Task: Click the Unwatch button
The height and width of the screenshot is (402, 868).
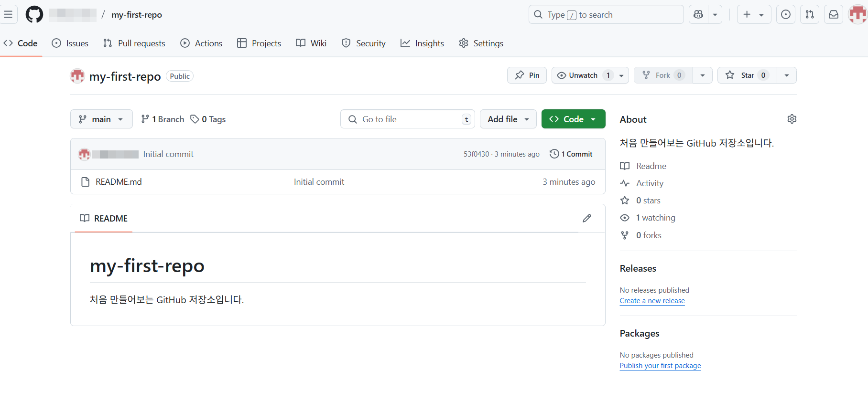Action: click(583, 75)
